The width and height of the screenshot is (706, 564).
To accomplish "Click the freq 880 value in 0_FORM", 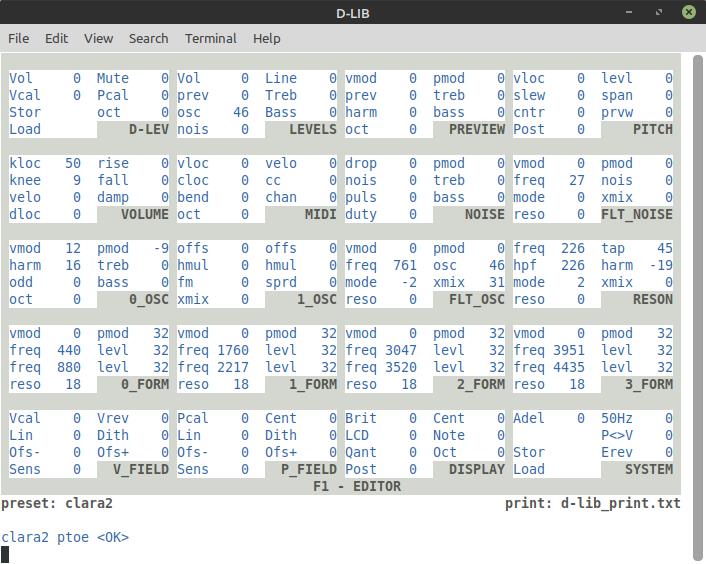I will (69, 368).
